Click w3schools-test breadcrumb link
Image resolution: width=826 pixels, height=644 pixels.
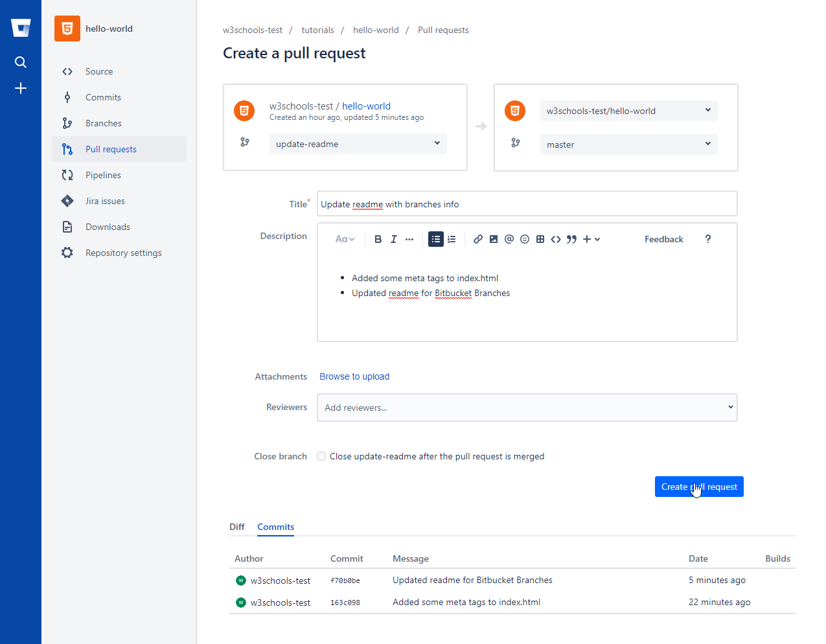click(253, 30)
